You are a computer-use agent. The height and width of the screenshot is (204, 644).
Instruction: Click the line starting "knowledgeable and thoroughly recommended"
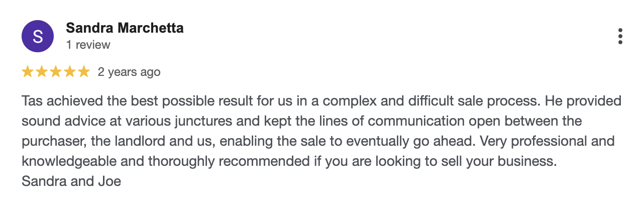[290, 161]
